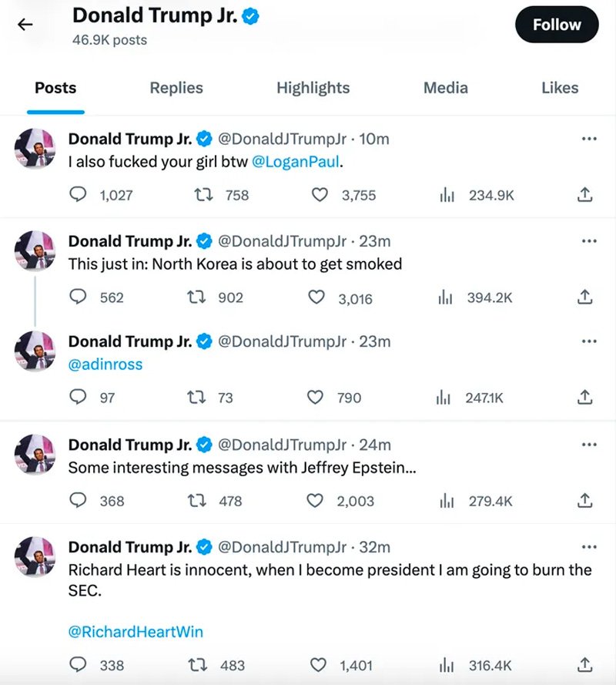Open more options on the 10m post
Viewport: 616px width, 685px height.
pos(589,139)
